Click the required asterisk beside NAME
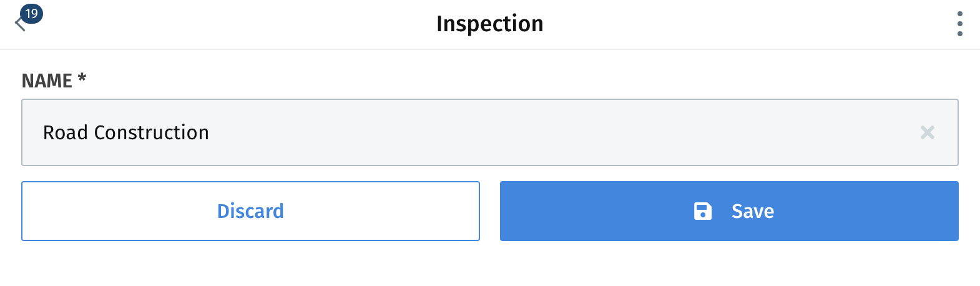The image size is (980, 286). click(82, 78)
